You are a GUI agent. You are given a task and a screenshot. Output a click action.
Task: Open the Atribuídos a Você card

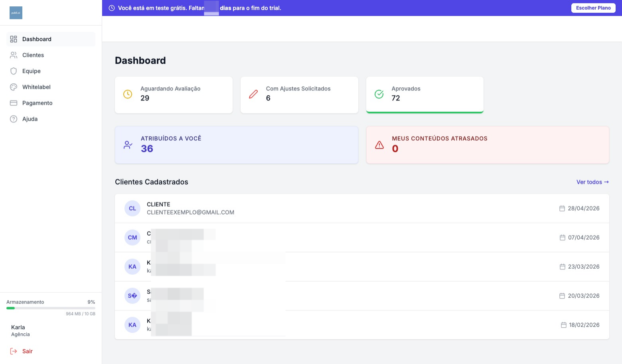tap(237, 145)
